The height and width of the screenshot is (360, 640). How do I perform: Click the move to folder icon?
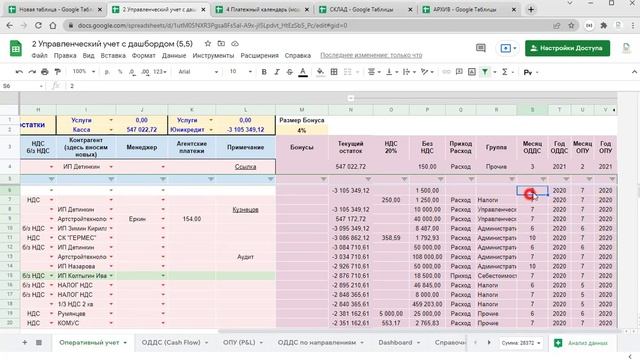pos(221,43)
